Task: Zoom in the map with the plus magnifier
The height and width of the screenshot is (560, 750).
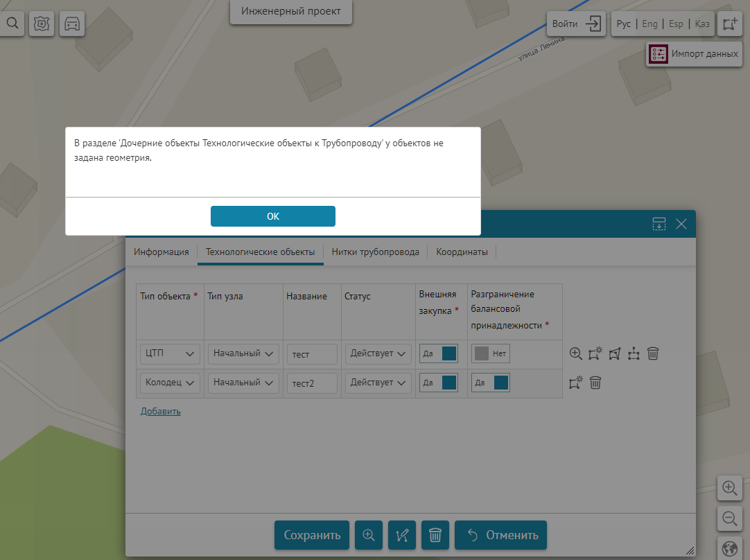Action: click(729, 488)
